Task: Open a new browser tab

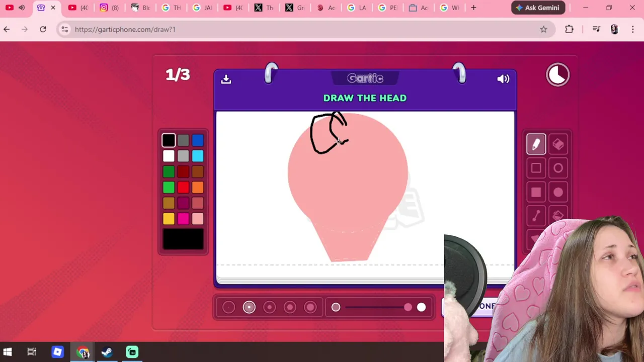Action: point(473,8)
